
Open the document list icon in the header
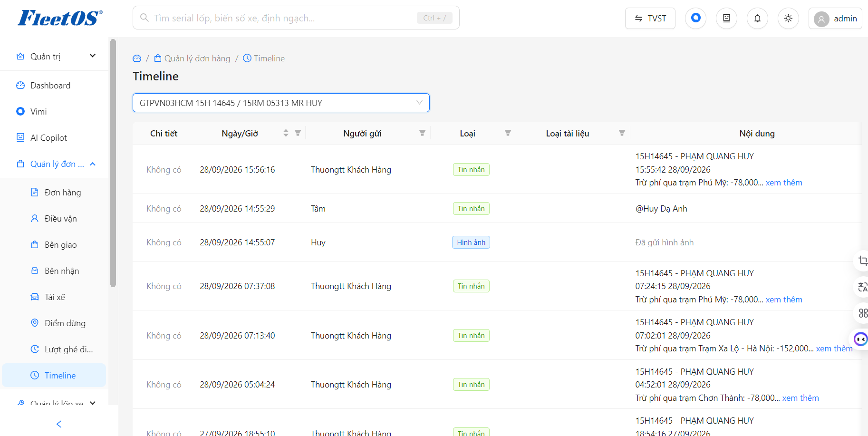tap(726, 19)
